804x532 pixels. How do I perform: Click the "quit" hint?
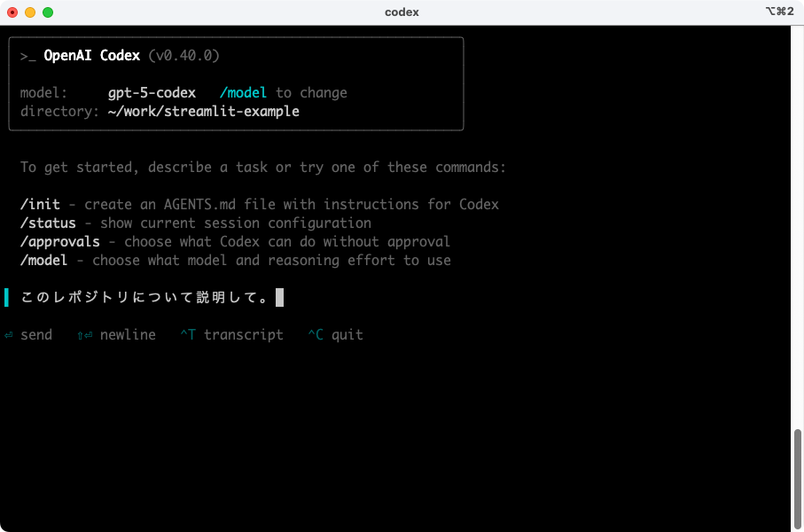347,335
